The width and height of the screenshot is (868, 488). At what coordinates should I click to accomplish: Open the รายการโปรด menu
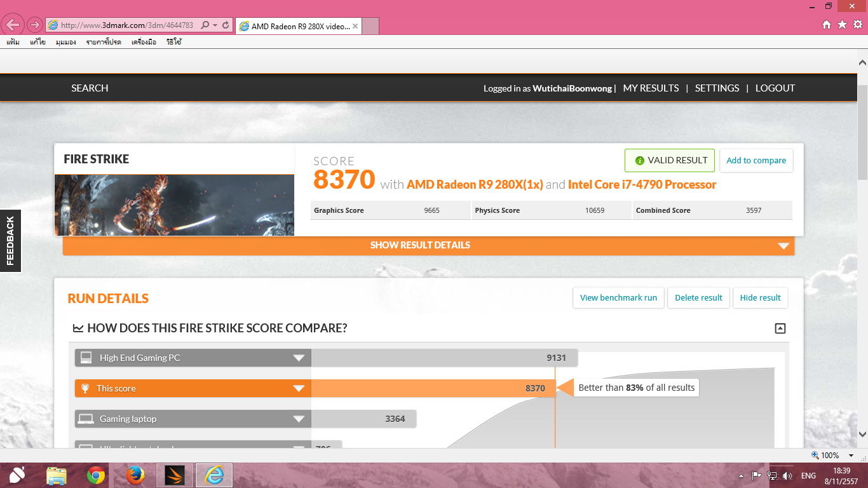click(104, 42)
